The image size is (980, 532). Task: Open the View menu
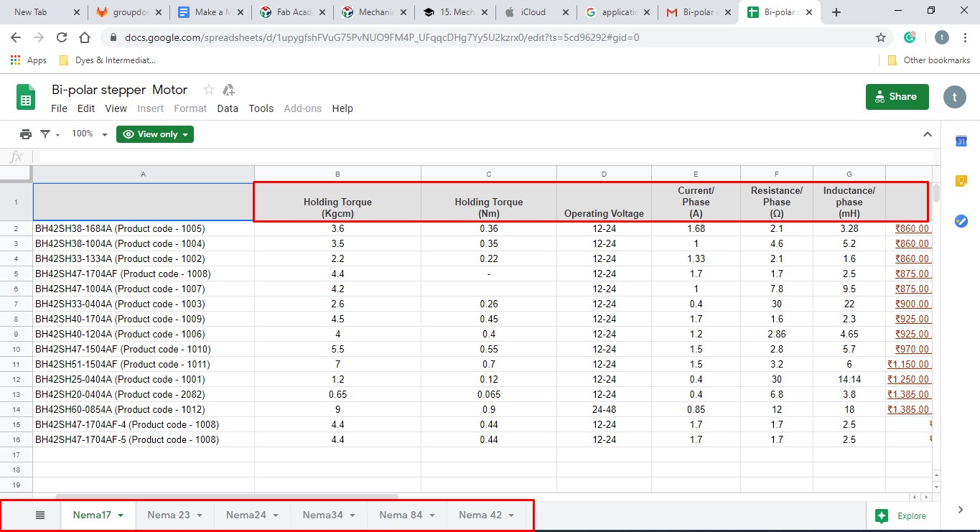[x=116, y=108]
